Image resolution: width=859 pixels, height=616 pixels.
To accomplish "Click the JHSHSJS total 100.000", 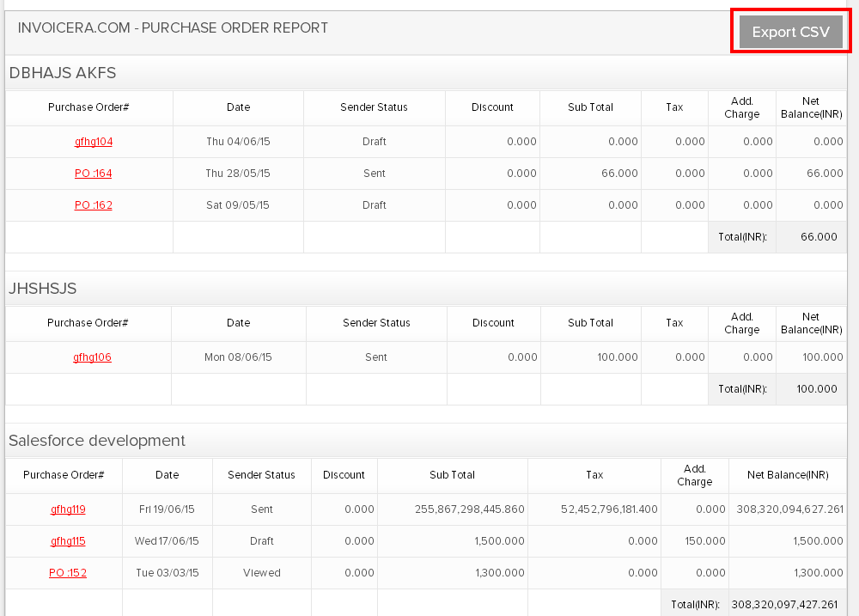I will (817, 389).
